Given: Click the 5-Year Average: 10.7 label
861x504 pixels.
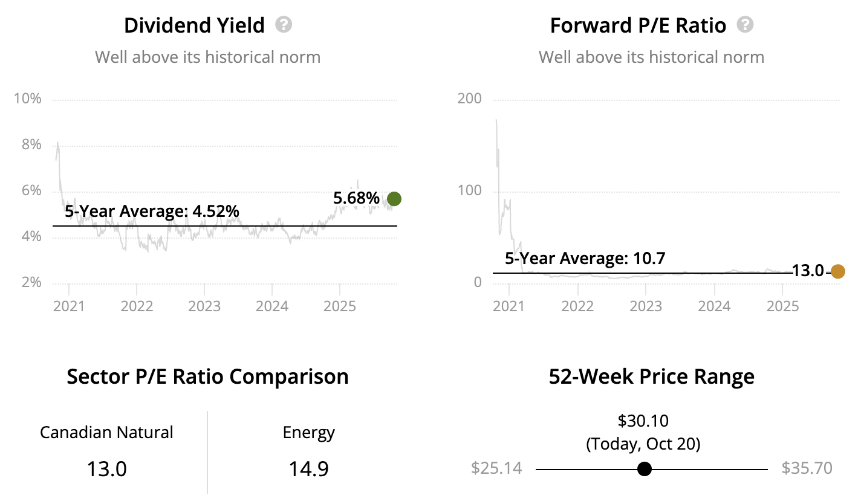Looking at the screenshot, I should click(585, 259).
